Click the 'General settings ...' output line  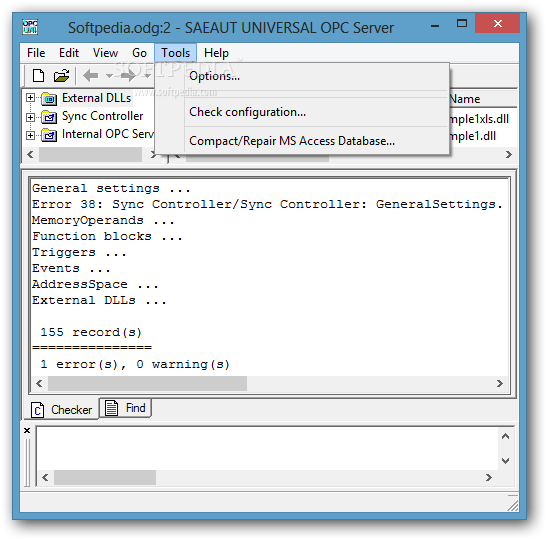[x=111, y=188]
